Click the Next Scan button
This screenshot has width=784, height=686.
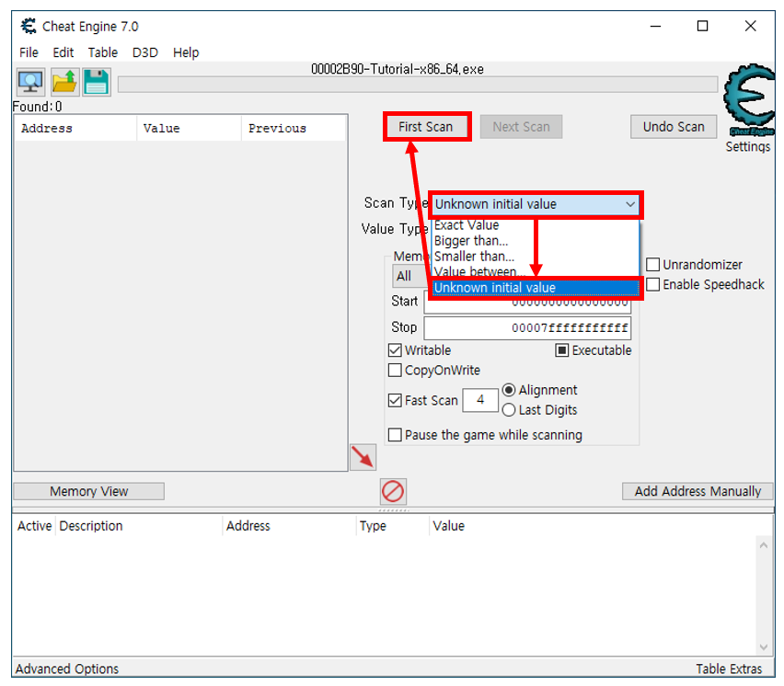[521, 127]
